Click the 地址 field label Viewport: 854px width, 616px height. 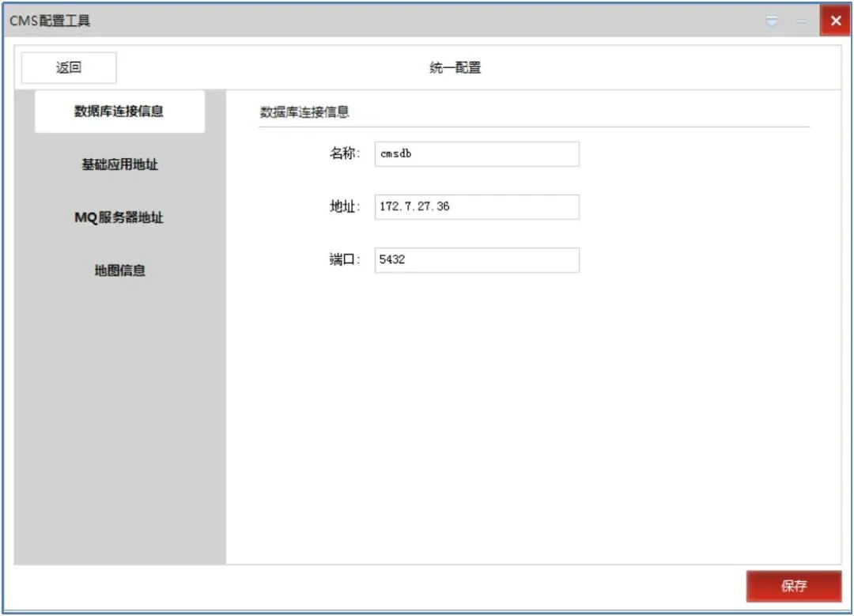[346, 206]
